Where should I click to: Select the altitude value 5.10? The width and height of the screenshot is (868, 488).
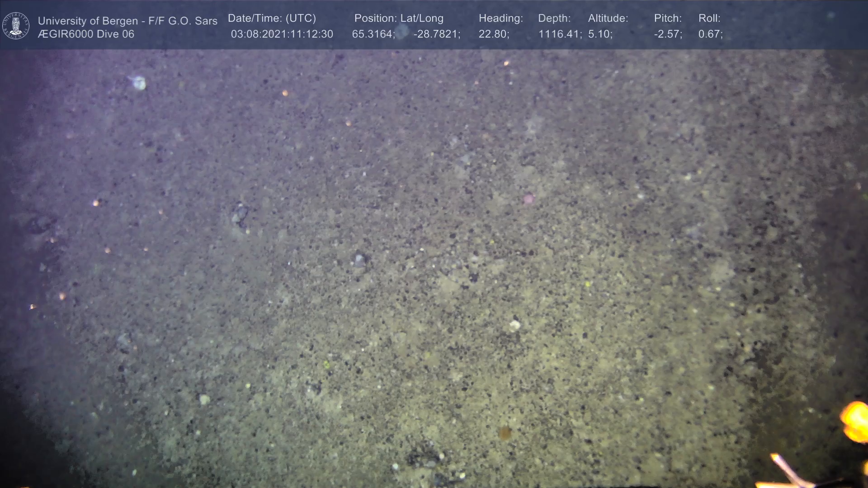point(600,34)
